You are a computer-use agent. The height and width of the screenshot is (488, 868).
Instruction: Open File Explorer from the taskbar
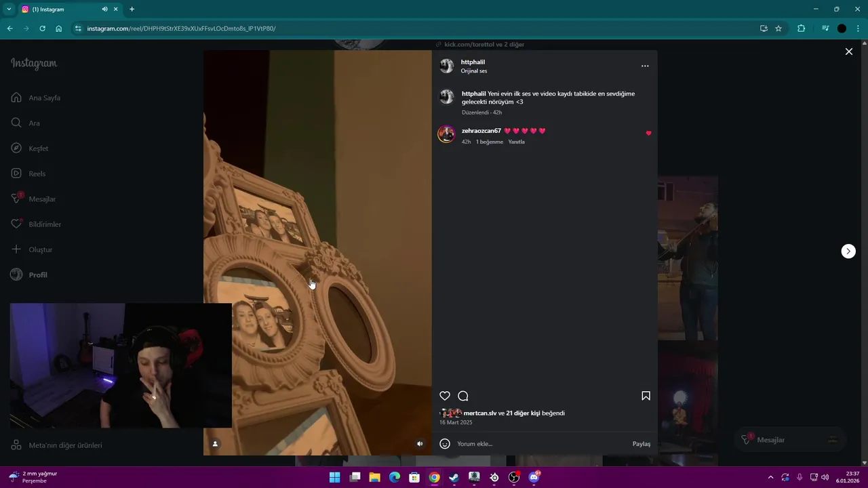click(x=374, y=477)
